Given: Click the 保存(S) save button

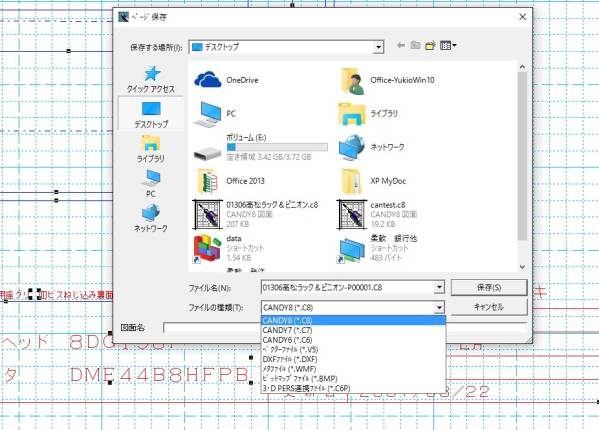Looking at the screenshot, I should pyautogui.click(x=489, y=287).
